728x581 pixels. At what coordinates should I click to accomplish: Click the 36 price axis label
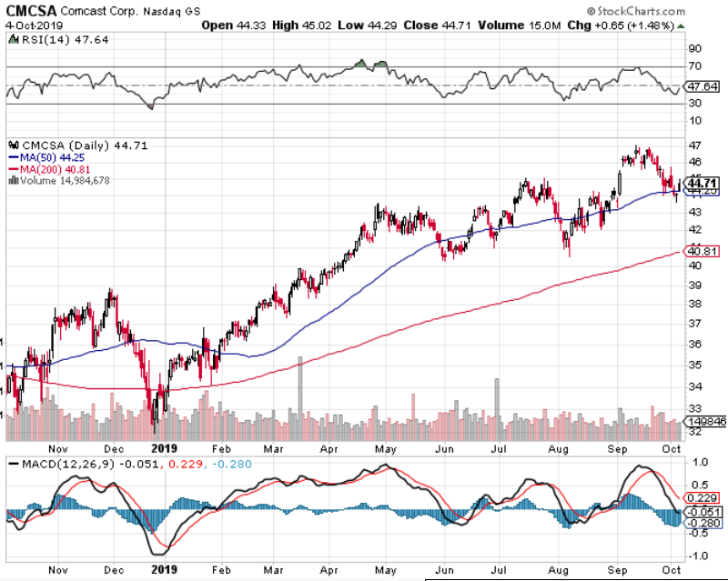[x=695, y=345]
